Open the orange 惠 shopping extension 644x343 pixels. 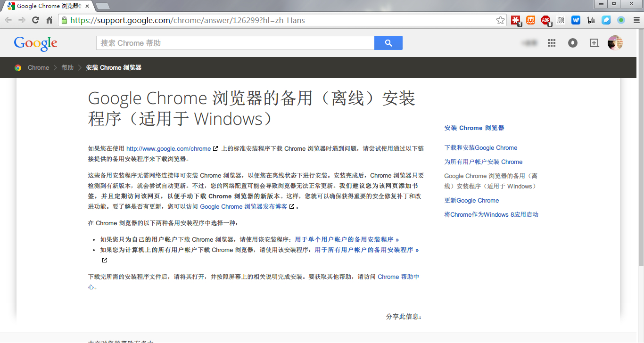tap(531, 20)
